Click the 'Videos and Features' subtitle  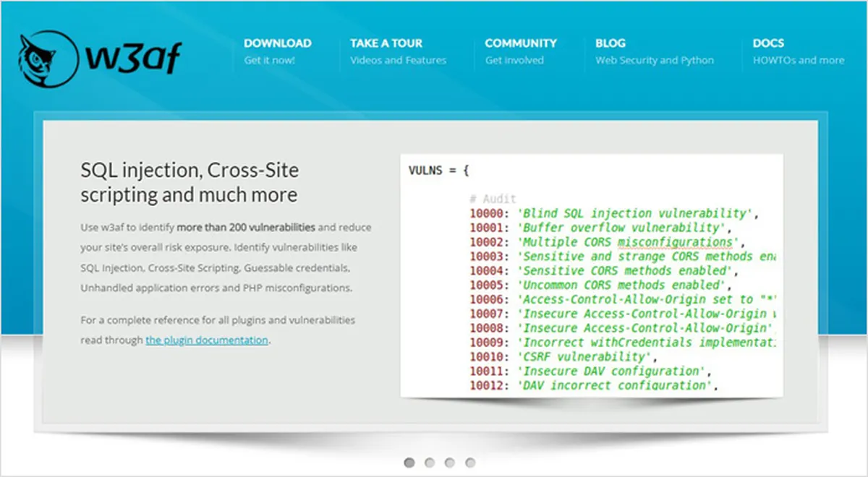pyautogui.click(x=399, y=61)
